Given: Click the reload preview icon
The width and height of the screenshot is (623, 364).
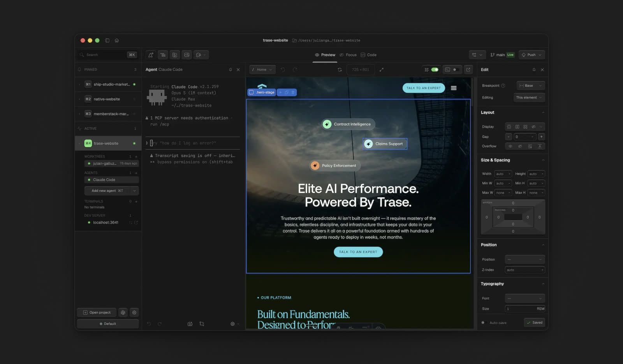Looking at the screenshot, I should point(340,70).
